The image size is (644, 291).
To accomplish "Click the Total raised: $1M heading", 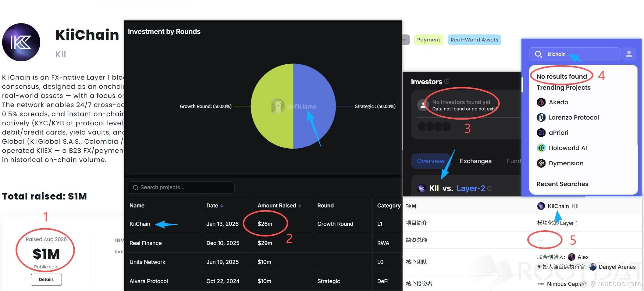I will coord(44,196).
